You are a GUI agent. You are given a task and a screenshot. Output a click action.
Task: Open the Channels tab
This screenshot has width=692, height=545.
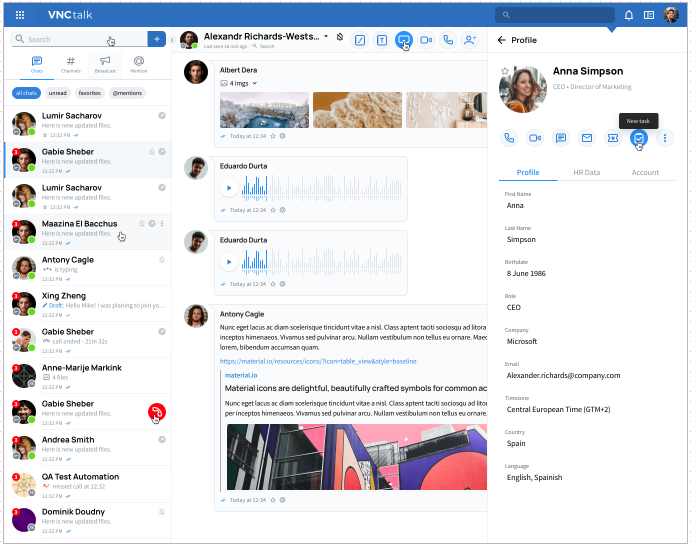click(71, 64)
